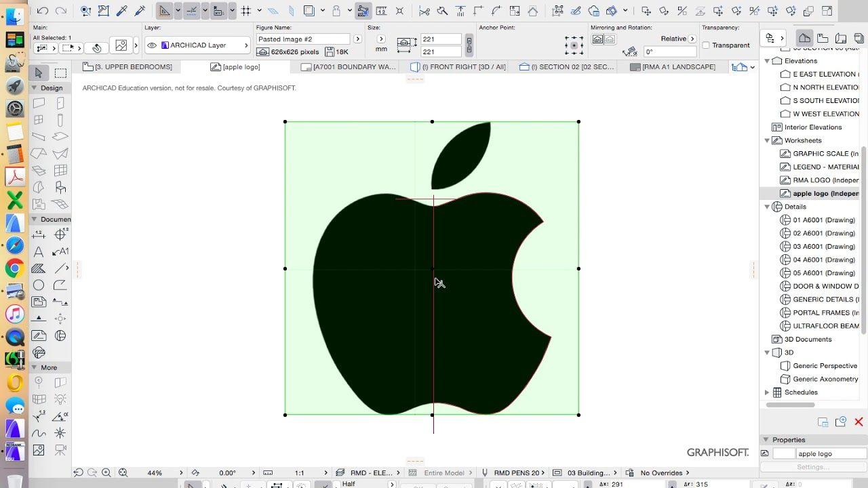Open Google Chrome from the dock

(x=14, y=268)
